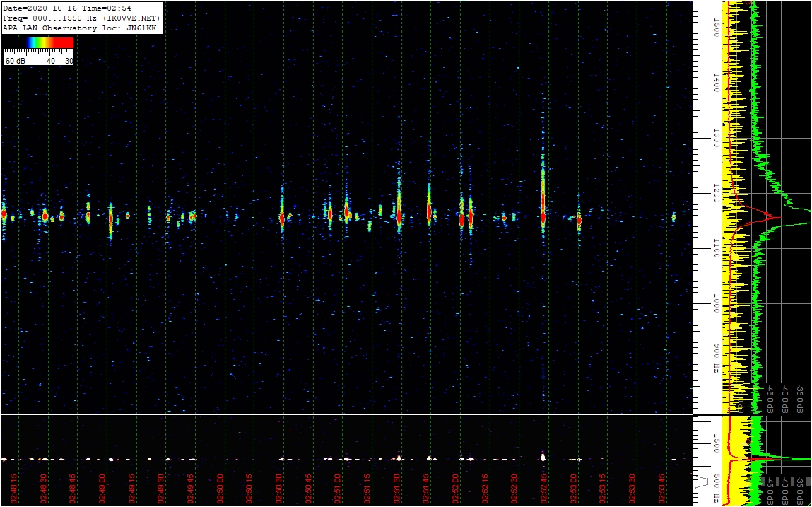The height and width of the screenshot is (507, 812).
Task: Select the 02:49:15 time marker
Action: coord(132,489)
